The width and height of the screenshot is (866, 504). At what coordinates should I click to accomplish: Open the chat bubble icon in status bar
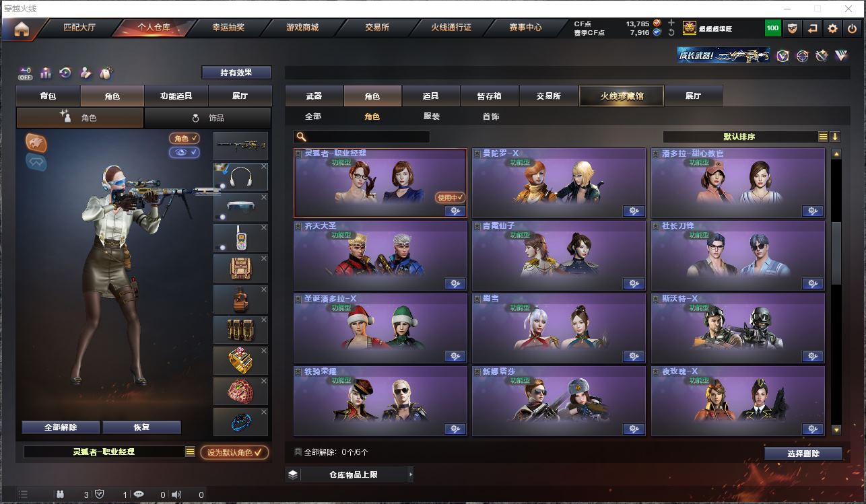[x=139, y=495]
